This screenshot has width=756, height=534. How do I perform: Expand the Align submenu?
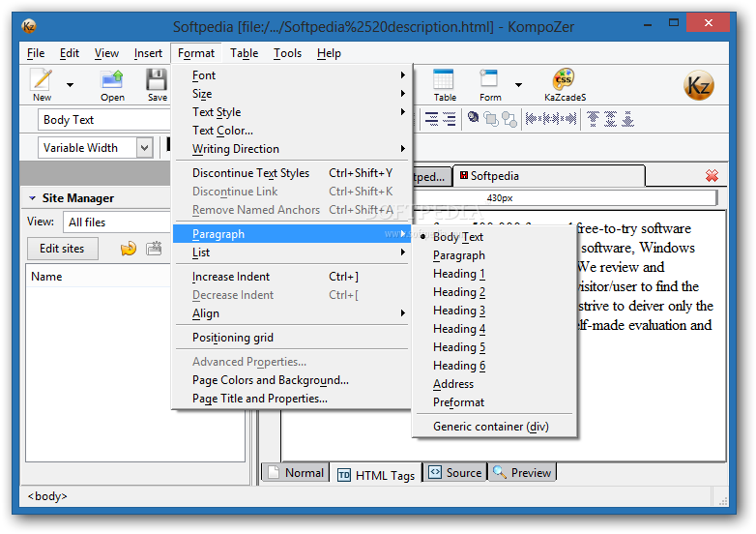(291, 313)
